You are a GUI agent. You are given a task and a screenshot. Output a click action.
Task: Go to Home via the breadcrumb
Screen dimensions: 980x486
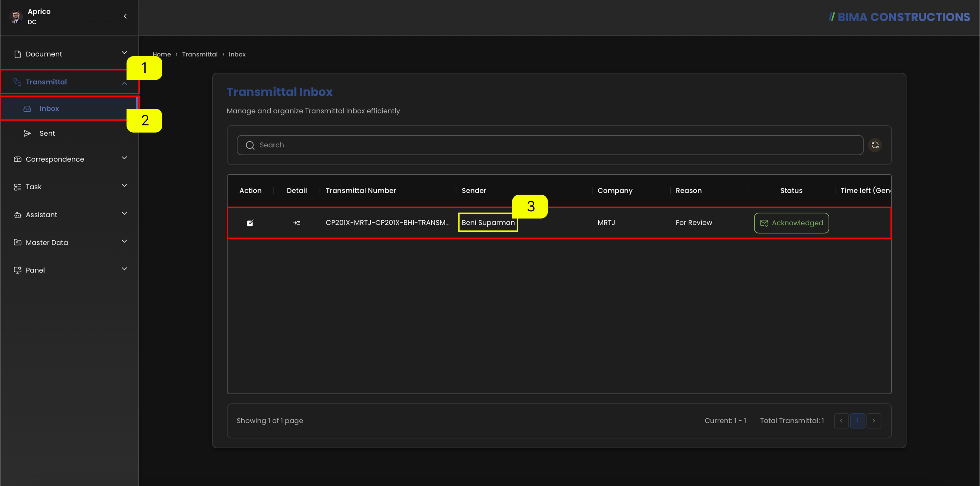pos(162,54)
